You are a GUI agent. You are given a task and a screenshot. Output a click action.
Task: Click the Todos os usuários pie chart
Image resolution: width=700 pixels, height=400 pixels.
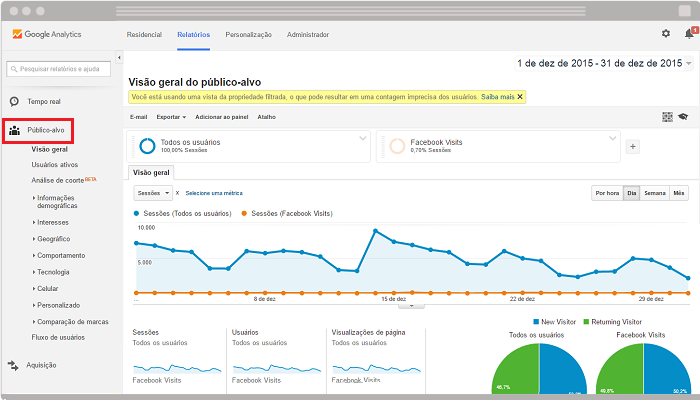[x=539, y=368]
